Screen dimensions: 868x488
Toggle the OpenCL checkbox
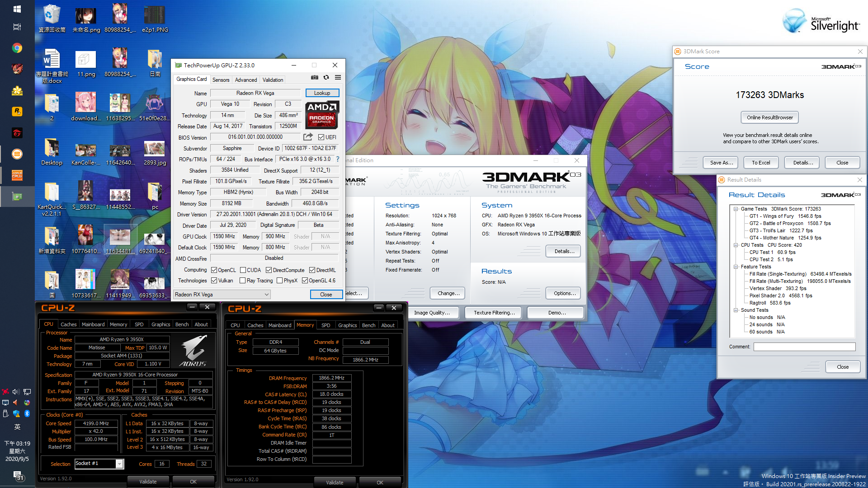point(214,270)
